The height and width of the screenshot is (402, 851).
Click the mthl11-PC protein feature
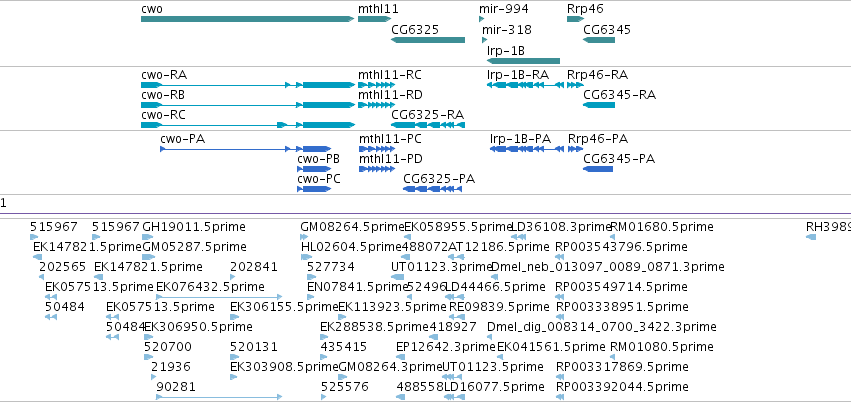point(377,149)
